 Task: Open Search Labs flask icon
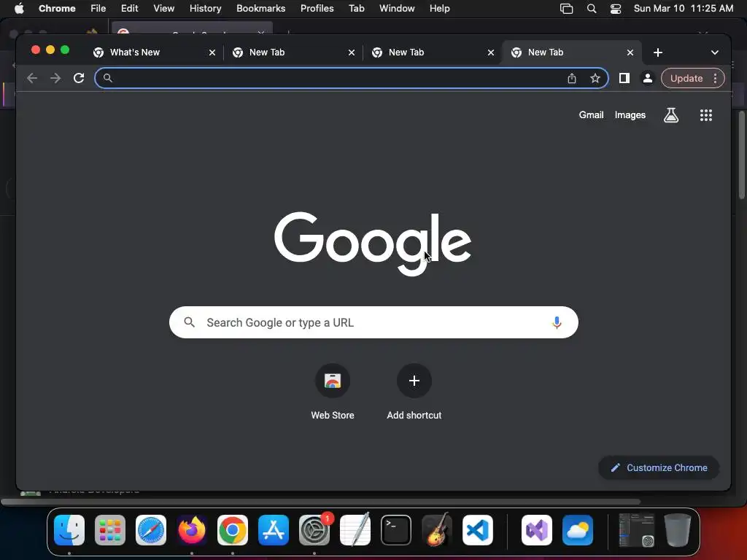tap(671, 114)
